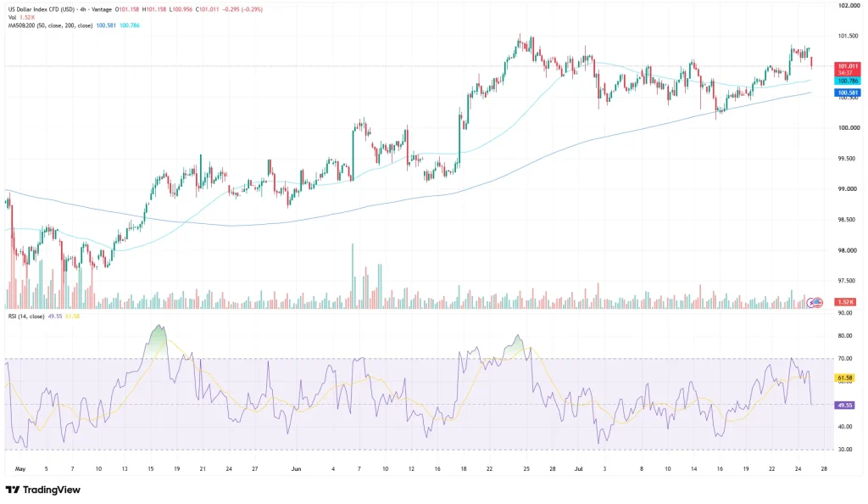Click RSI legend value 49.55

(x=55, y=316)
